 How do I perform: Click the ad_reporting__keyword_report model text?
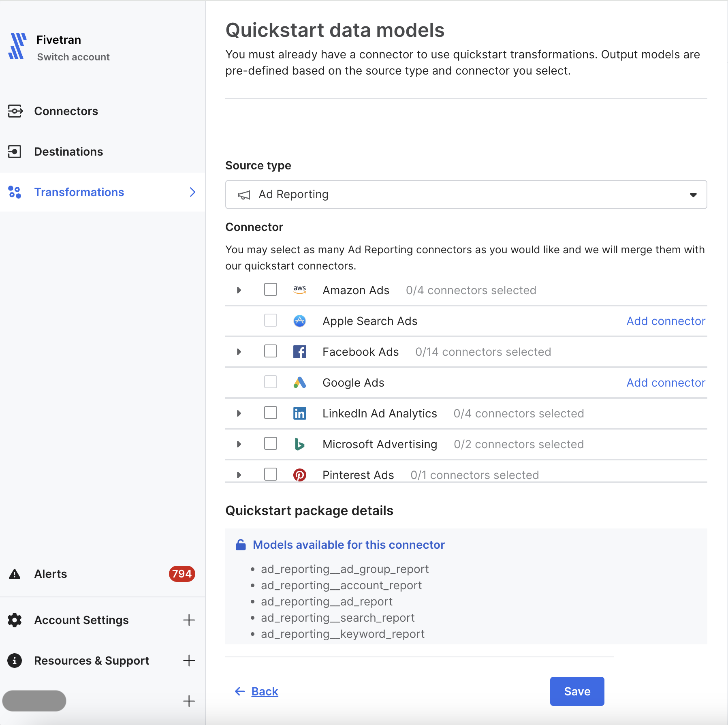[x=343, y=634]
